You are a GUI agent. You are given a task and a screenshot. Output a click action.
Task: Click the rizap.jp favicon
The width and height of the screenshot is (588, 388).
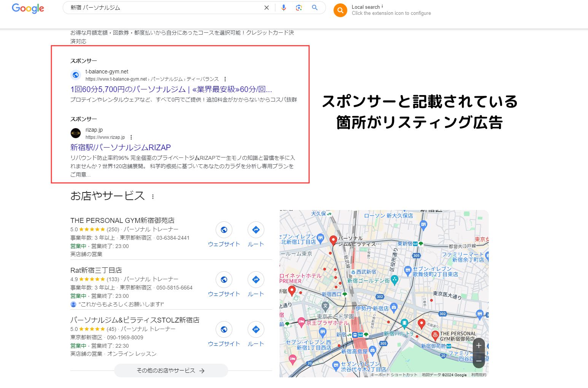pos(76,133)
